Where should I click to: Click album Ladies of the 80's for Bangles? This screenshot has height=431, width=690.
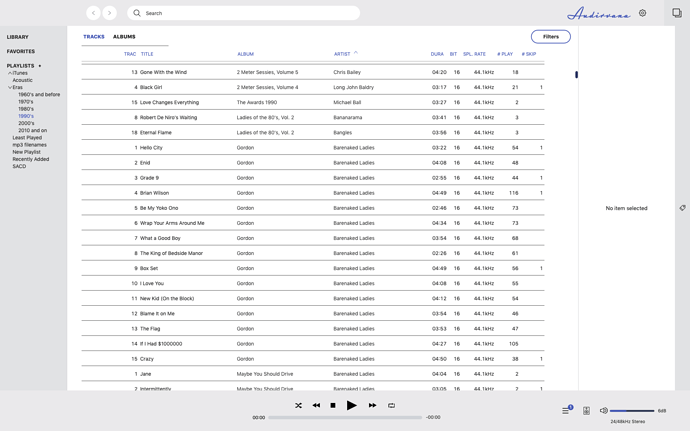tap(265, 133)
